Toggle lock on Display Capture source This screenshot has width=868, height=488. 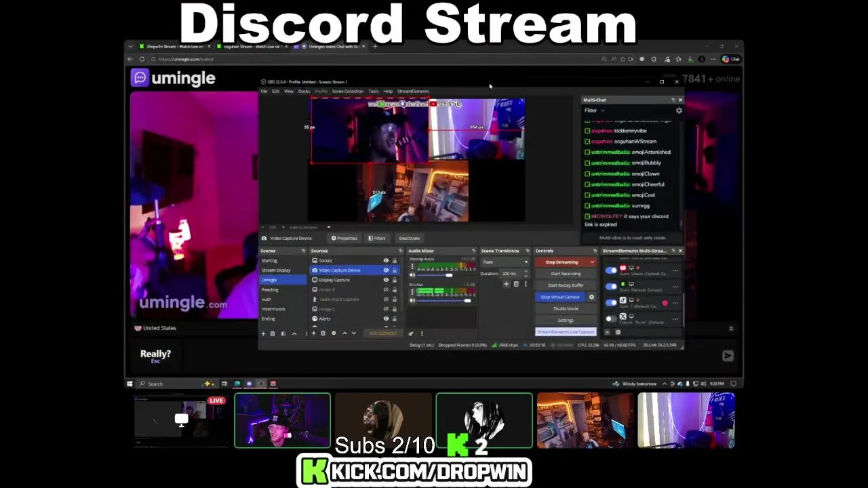tap(395, 280)
